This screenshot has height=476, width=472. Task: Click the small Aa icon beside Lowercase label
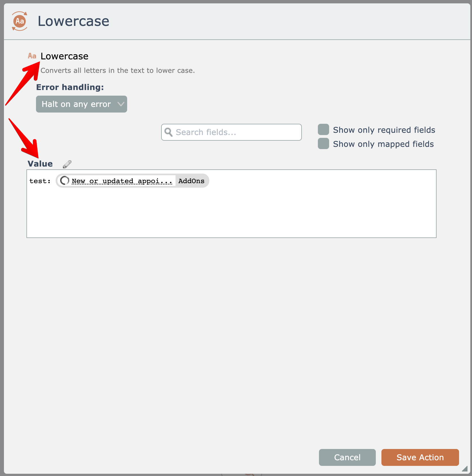32,56
